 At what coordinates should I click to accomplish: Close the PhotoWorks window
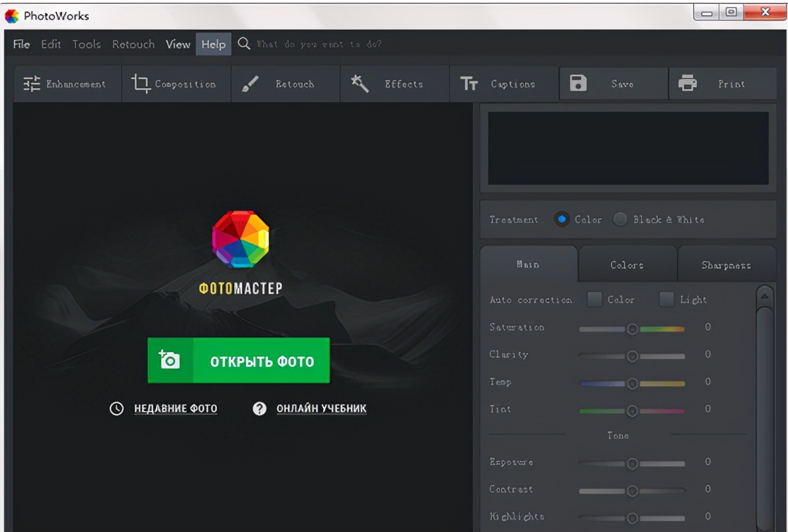765,12
